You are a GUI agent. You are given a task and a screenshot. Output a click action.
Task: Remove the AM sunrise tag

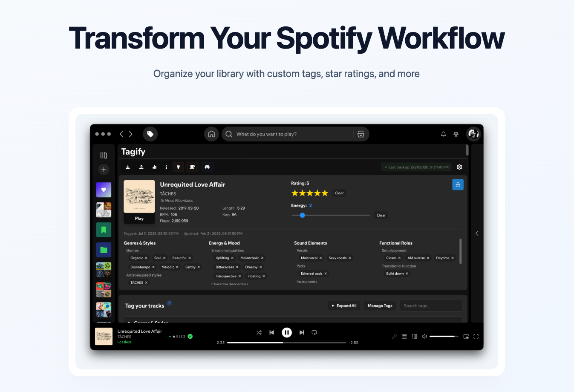pyautogui.click(x=428, y=258)
